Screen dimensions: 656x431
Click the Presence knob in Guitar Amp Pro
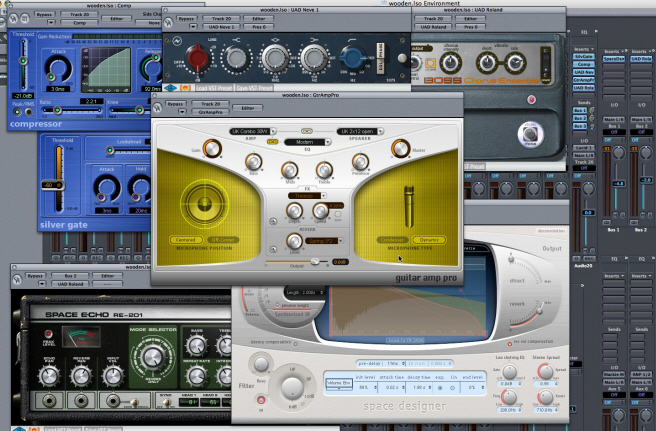[360, 162]
